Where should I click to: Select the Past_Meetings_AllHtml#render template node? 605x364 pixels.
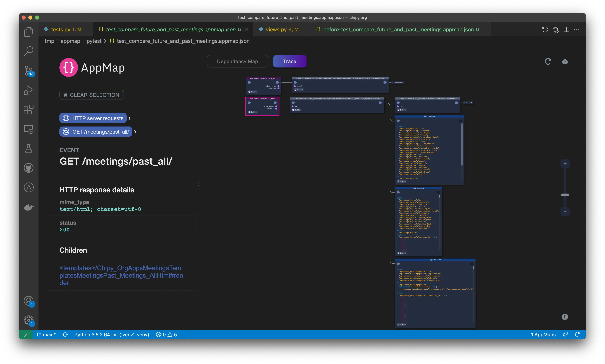337,105
